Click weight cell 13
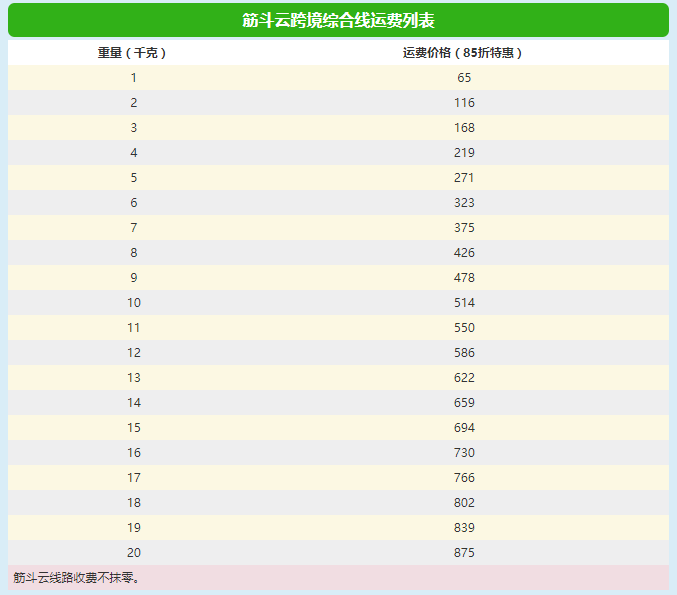Screen dimensions: 677x595 pos(134,378)
